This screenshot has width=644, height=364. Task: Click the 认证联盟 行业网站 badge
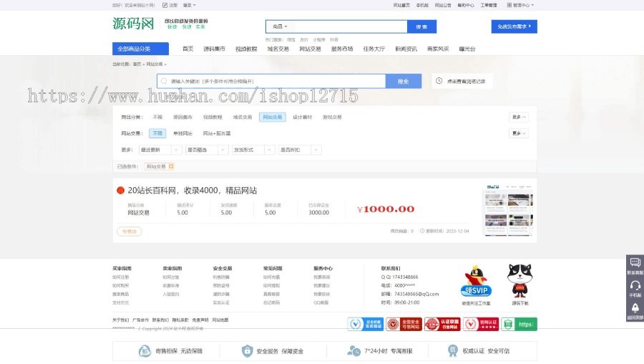pyautogui.click(x=442, y=324)
